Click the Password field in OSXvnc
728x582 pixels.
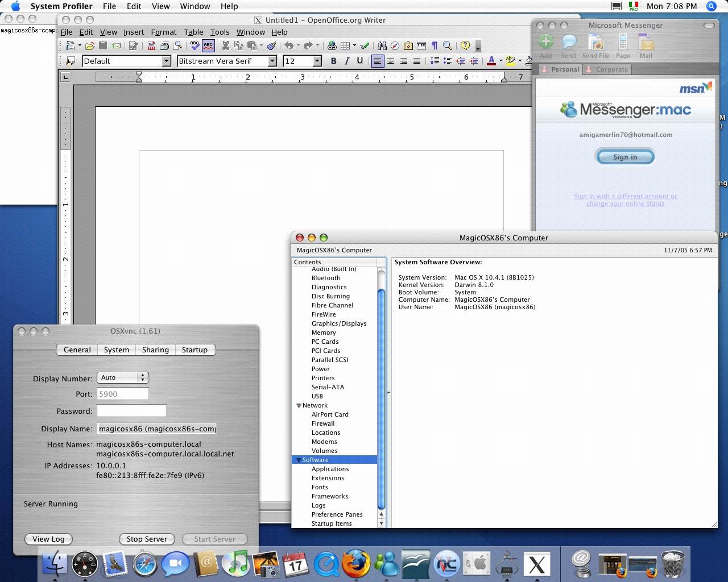click(x=131, y=411)
